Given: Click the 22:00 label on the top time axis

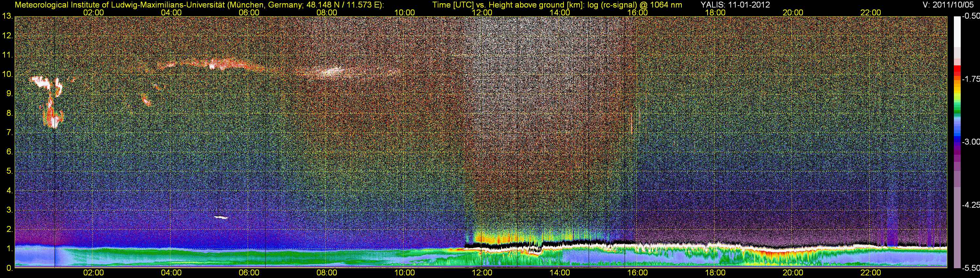Looking at the screenshot, I should [x=871, y=12].
